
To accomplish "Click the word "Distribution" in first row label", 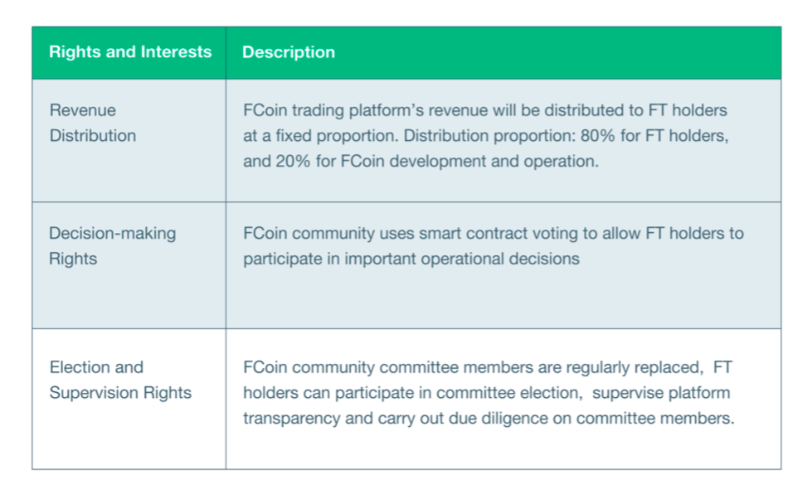I will [93, 136].
